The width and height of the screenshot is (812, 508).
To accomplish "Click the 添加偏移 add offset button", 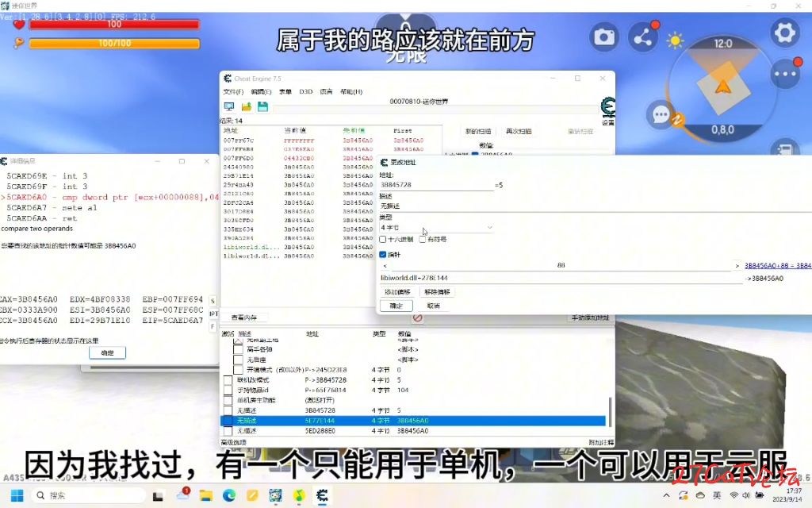I will click(x=398, y=292).
